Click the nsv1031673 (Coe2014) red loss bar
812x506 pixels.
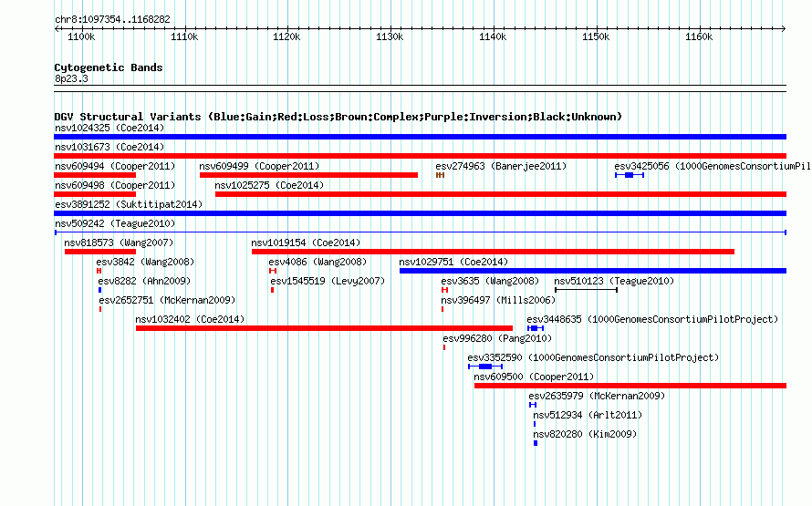tap(420, 156)
